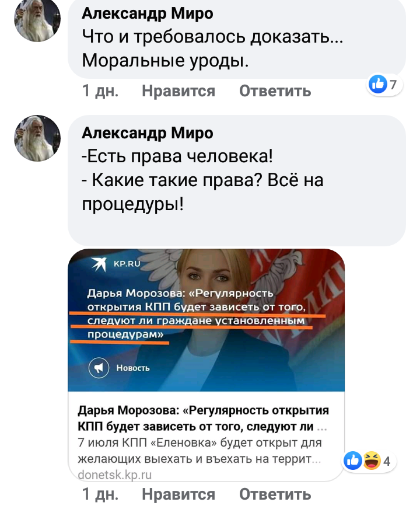Open the news preview image of Дарья Морозова
This screenshot has height=516, width=420.
(206, 320)
